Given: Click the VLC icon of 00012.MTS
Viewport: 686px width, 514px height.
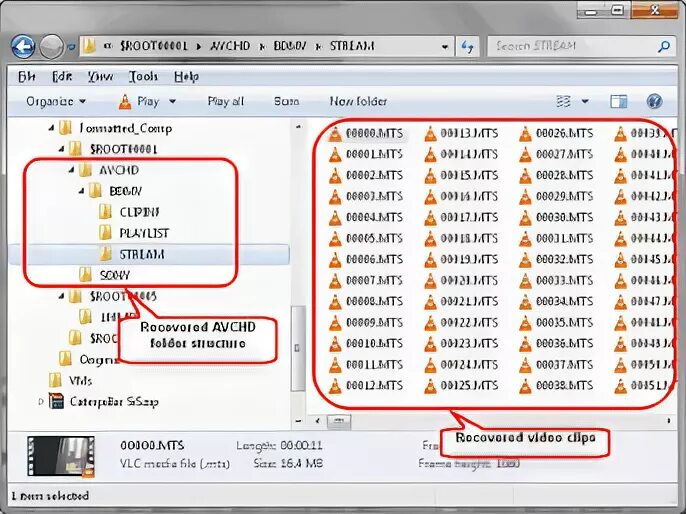Looking at the screenshot, I should (335, 385).
